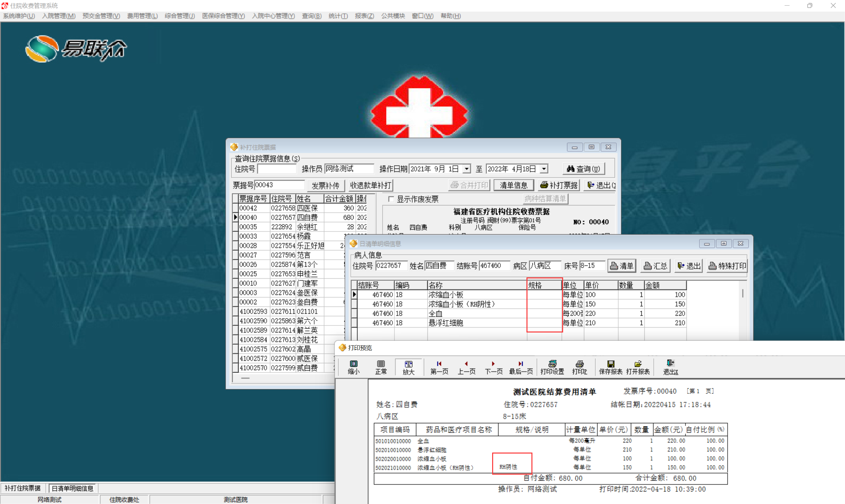Image resolution: width=845 pixels, height=504 pixels.
Task: Click the zoom in (放大) icon
Action: tap(408, 367)
